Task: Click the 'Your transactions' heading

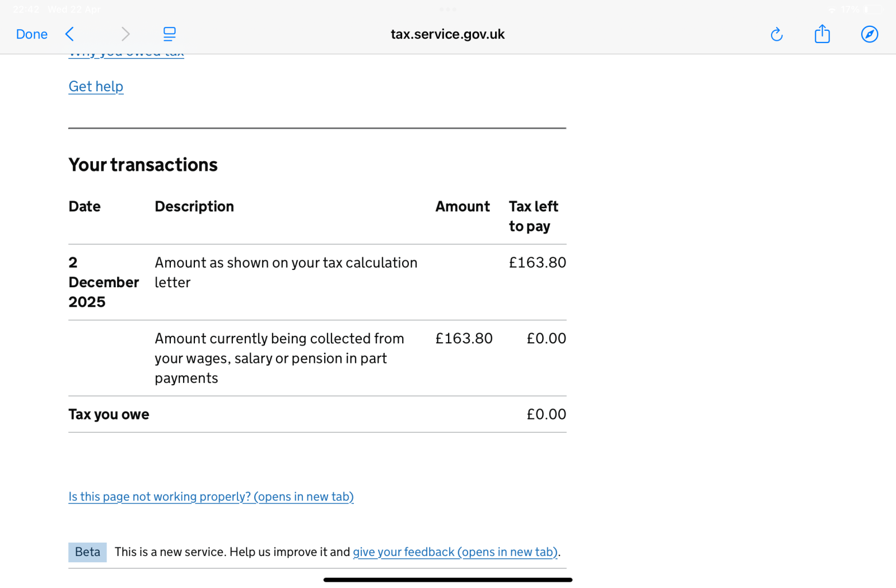Action: coord(143,165)
